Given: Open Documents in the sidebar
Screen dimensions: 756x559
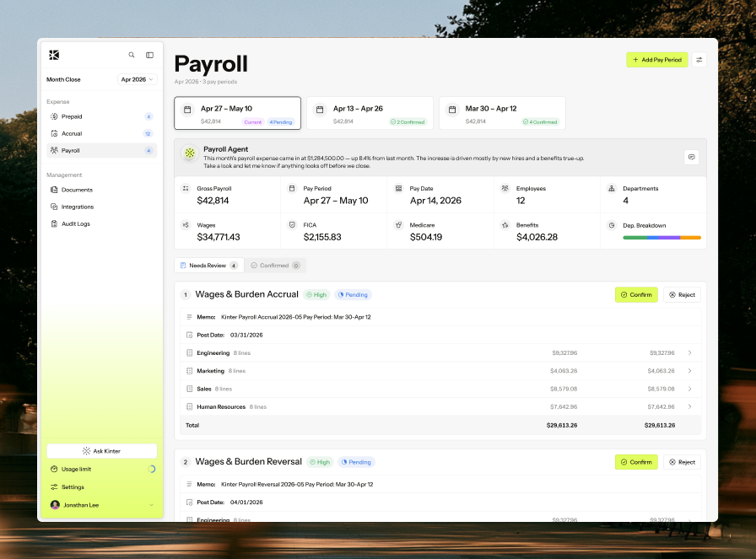Looking at the screenshot, I should click(x=102, y=190).
